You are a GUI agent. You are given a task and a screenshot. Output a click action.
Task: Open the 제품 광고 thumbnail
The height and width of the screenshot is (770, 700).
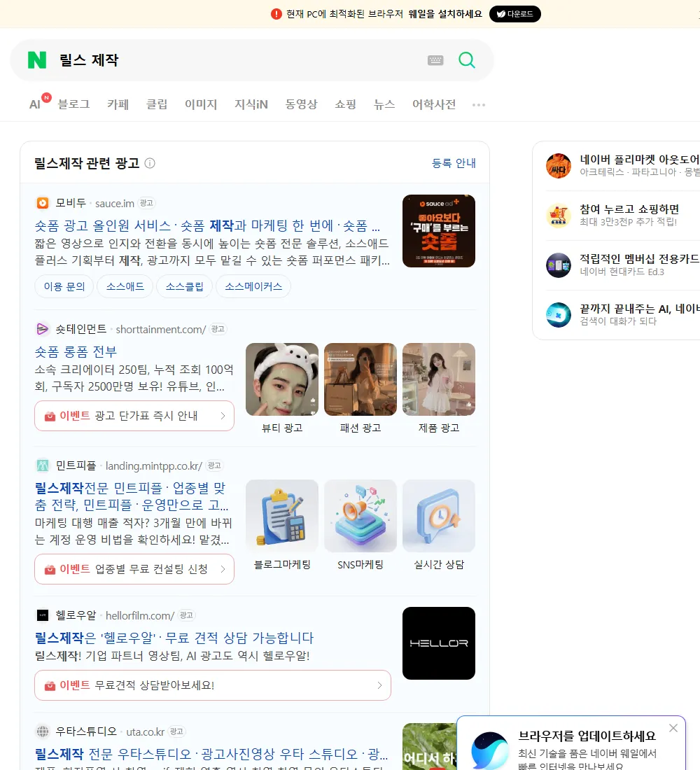[439, 379]
